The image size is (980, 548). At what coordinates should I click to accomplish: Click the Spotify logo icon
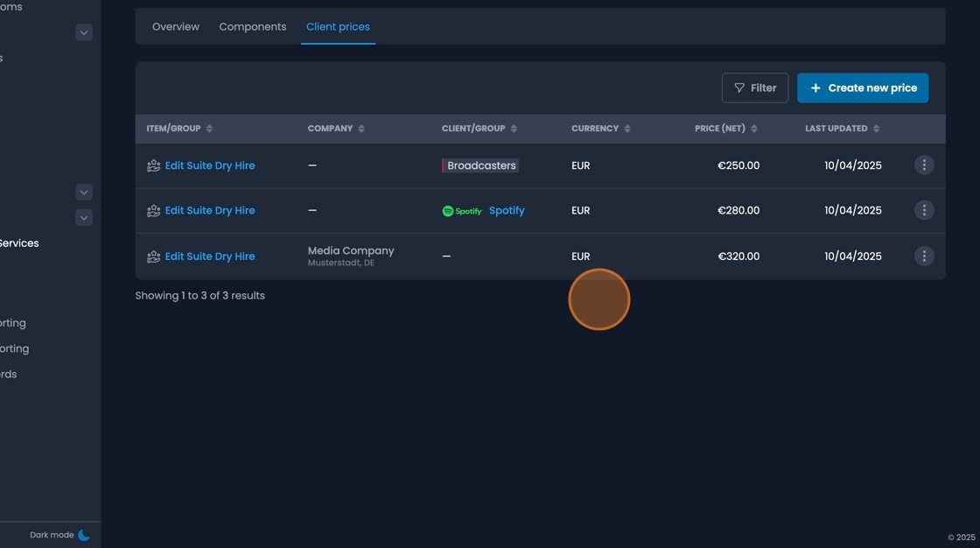coord(447,210)
